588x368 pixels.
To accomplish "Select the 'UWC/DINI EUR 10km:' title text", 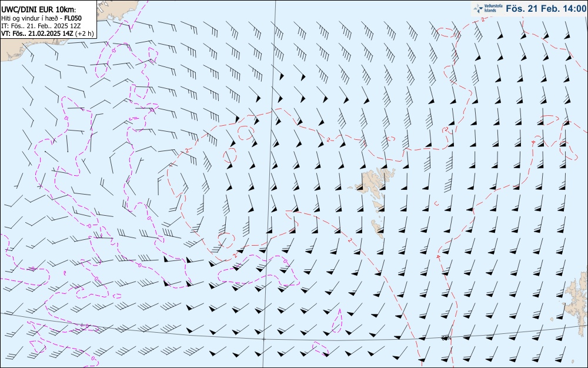I will (39, 10).
